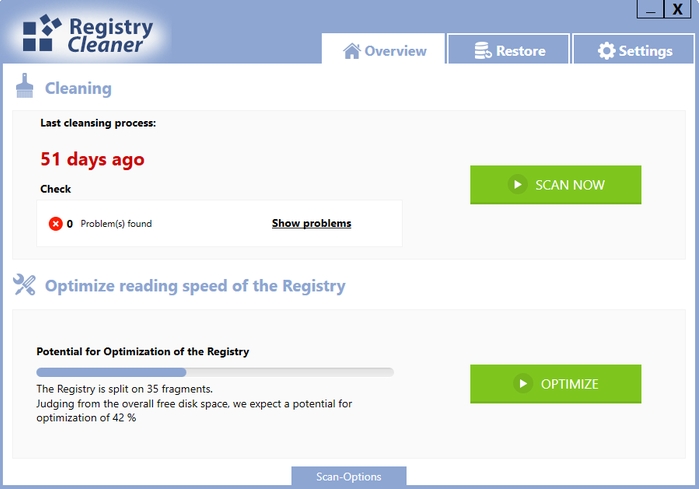Click the play icon in OPTIMIZE
The width and height of the screenshot is (699, 489).
point(523,383)
